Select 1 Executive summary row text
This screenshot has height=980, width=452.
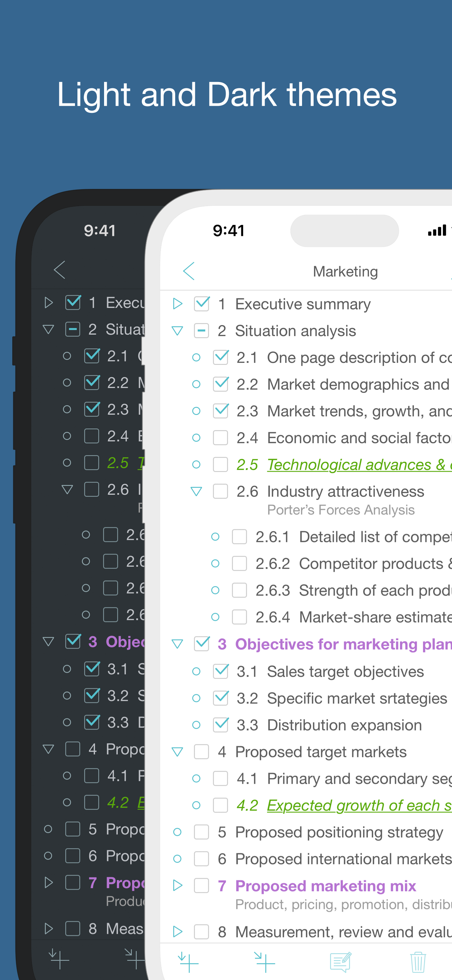(x=303, y=304)
